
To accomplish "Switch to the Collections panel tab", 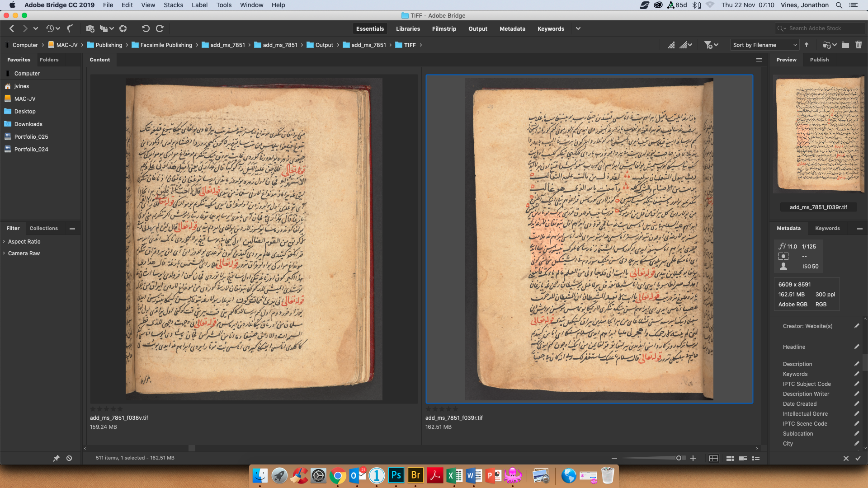I will (x=43, y=228).
